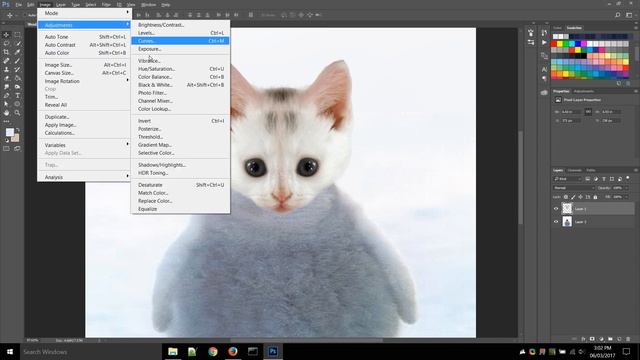The height and width of the screenshot is (360, 640).
Task: Select the History Brush tool
Action: 17,69
